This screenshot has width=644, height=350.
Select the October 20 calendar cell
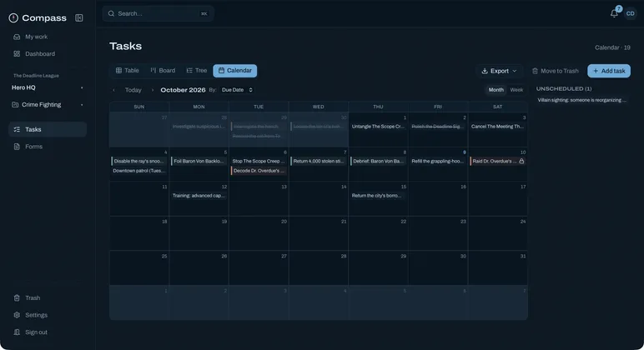[x=259, y=233]
